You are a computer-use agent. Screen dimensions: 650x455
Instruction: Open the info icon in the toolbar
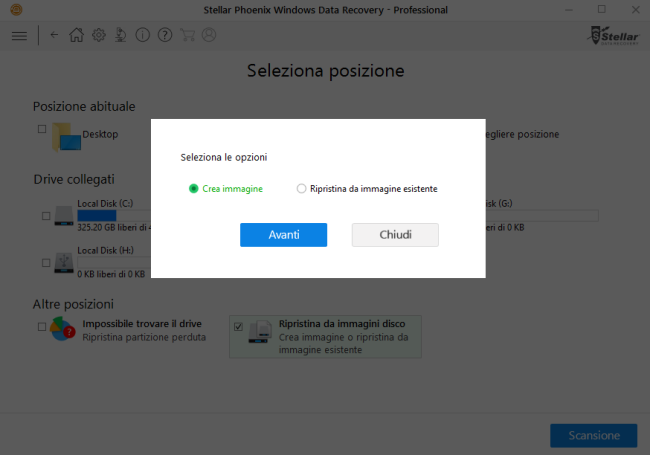(x=143, y=35)
